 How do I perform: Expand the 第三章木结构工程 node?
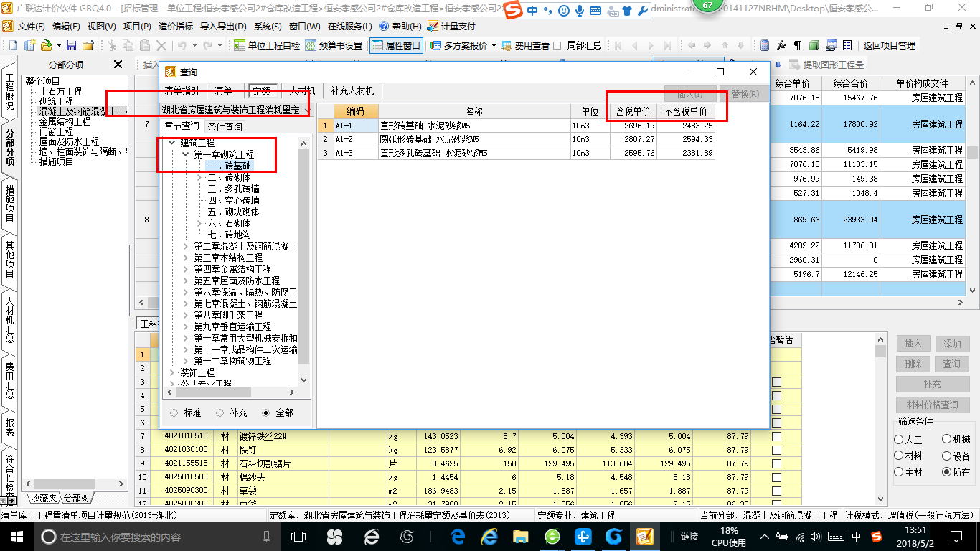pos(186,258)
